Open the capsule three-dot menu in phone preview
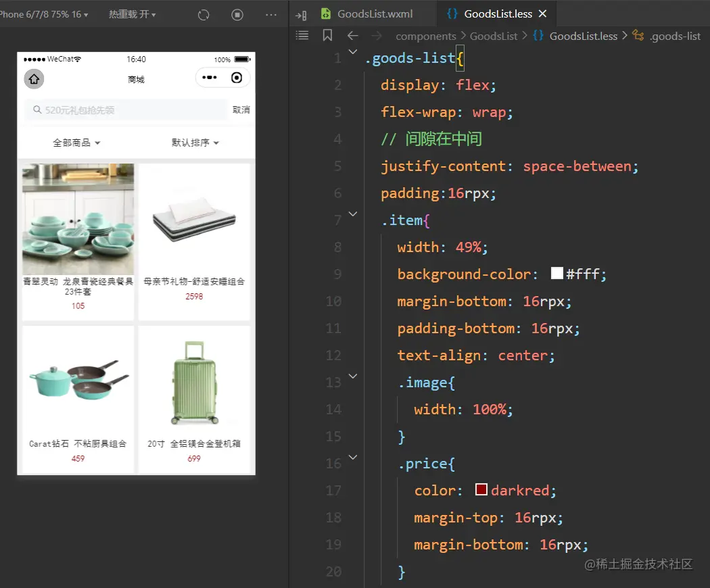 pos(209,78)
